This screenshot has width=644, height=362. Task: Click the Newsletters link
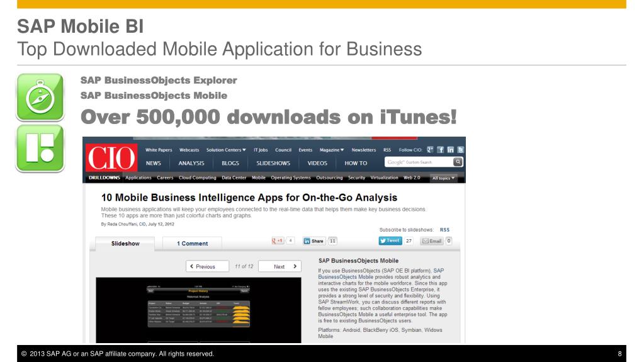click(363, 150)
